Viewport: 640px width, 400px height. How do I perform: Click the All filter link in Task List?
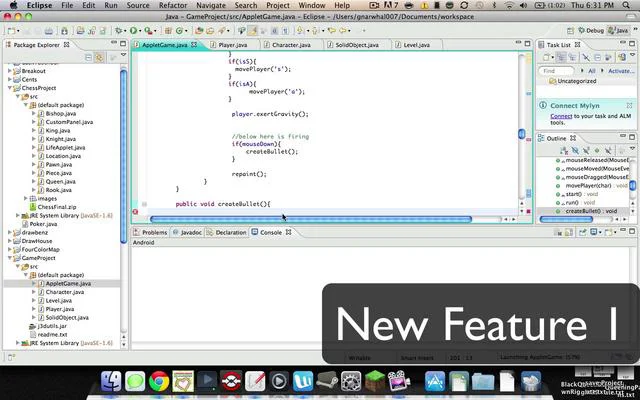[x=591, y=71]
